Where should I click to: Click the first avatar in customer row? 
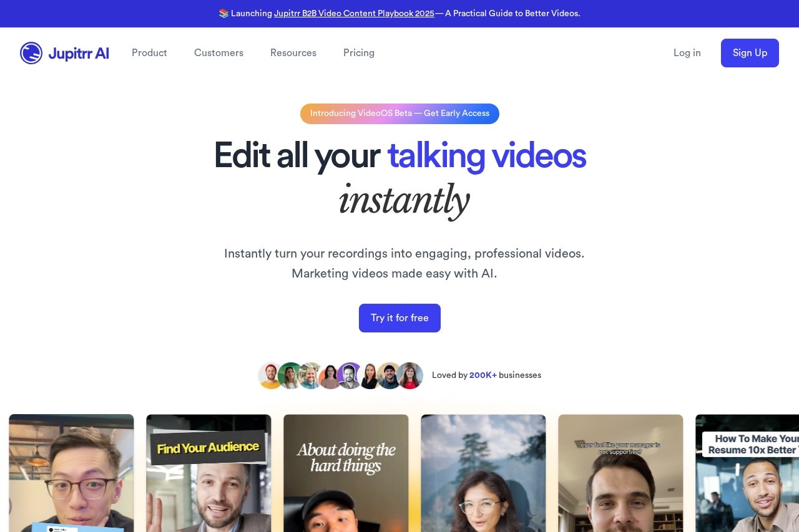[270, 375]
